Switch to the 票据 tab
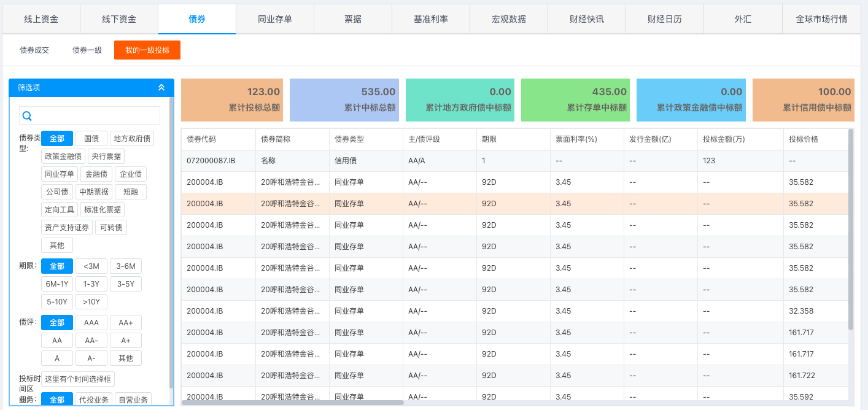Screen dimensions: 868x410 [353, 19]
